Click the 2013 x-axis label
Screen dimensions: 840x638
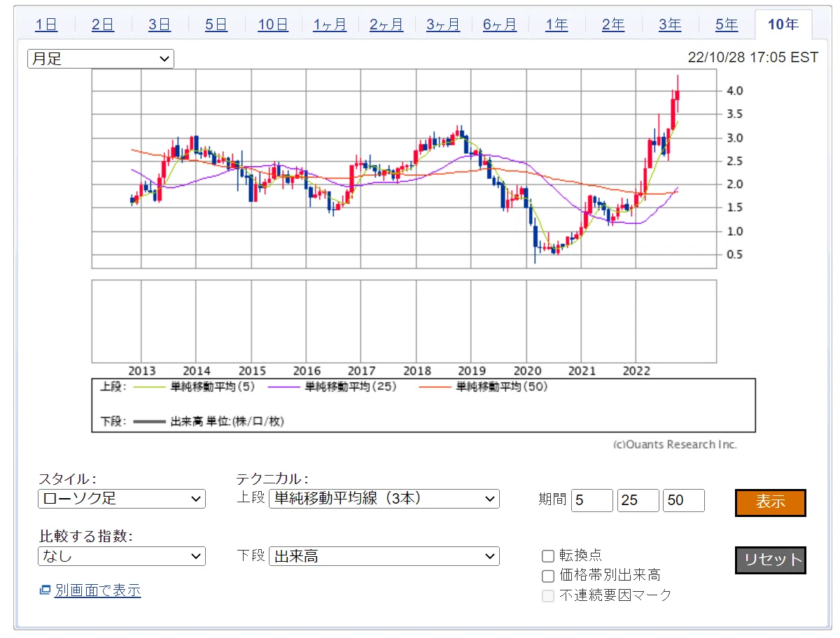point(142,371)
